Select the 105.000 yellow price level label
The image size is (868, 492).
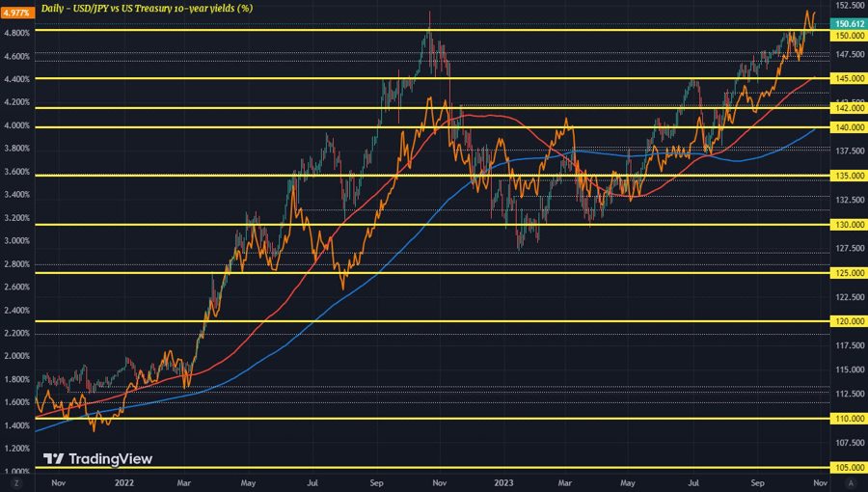point(849,468)
